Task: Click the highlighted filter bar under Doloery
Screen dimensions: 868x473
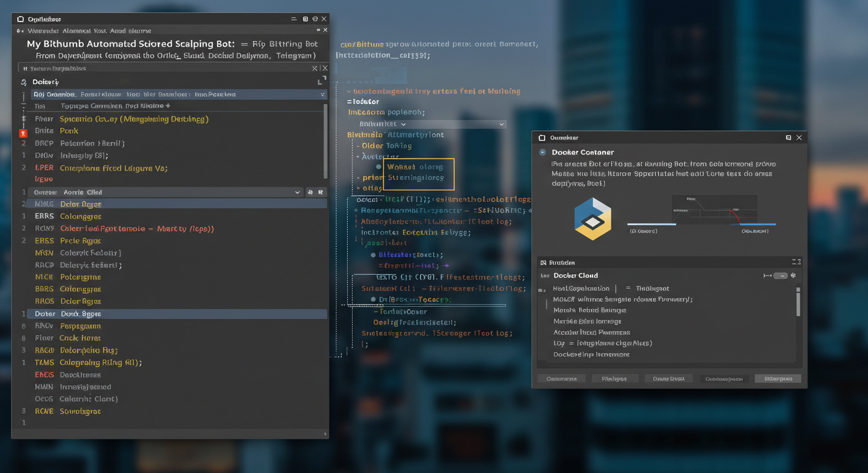Action: pyautogui.click(x=179, y=94)
